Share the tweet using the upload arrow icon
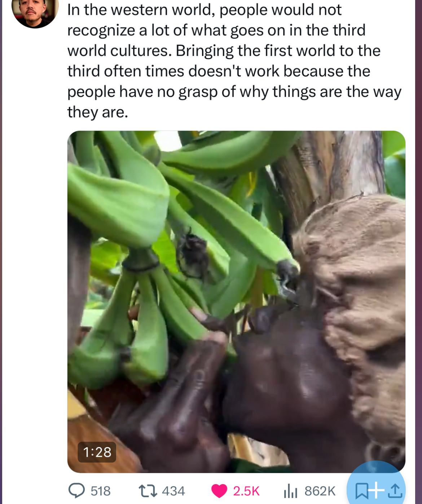Image resolution: width=422 pixels, height=504 pixels. click(x=395, y=491)
